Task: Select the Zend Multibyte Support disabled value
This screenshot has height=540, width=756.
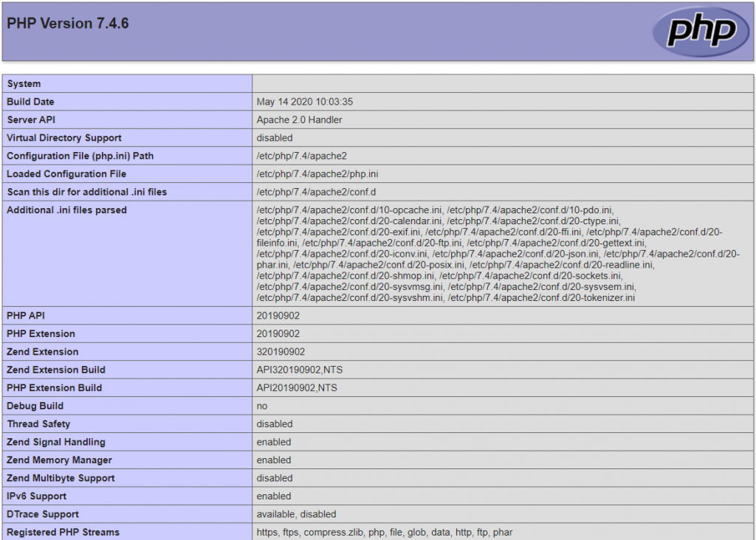Action: coord(275,478)
